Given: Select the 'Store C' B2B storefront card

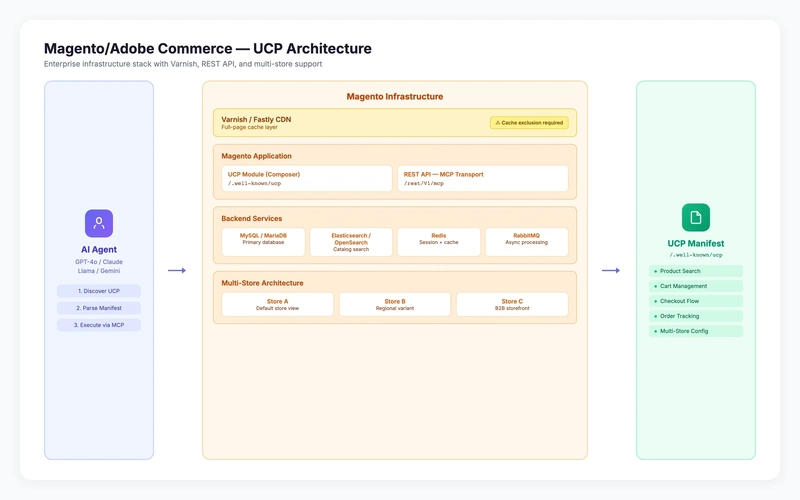Looking at the screenshot, I should (512, 305).
